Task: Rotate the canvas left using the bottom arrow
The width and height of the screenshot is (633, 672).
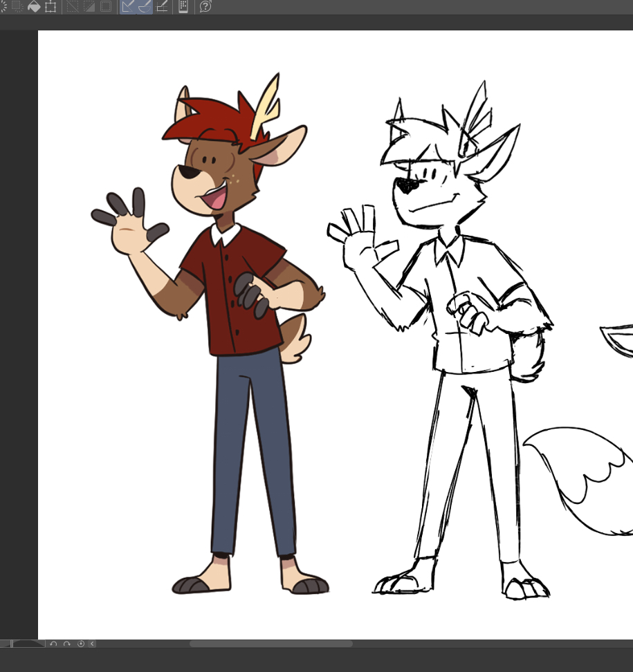Action: [x=53, y=644]
